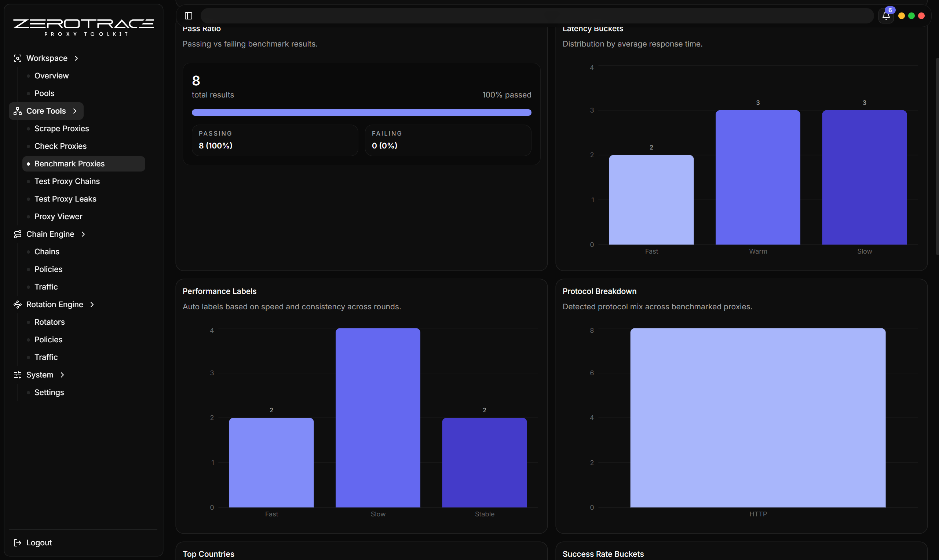Click the System sliders icon
This screenshot has width=939, height=560.
pyautogui.click(x=17, y=374)
